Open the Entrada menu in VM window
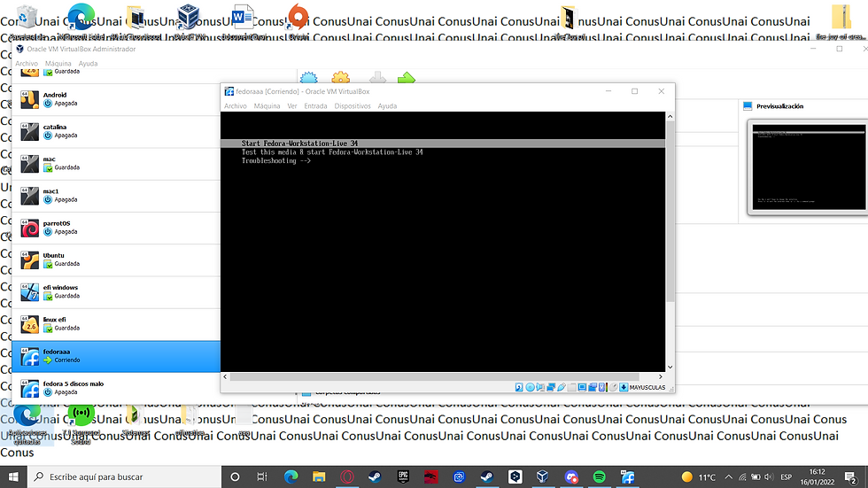Image resolution: width=868 pixels, height=488 pixels. (x=315, y=106)
